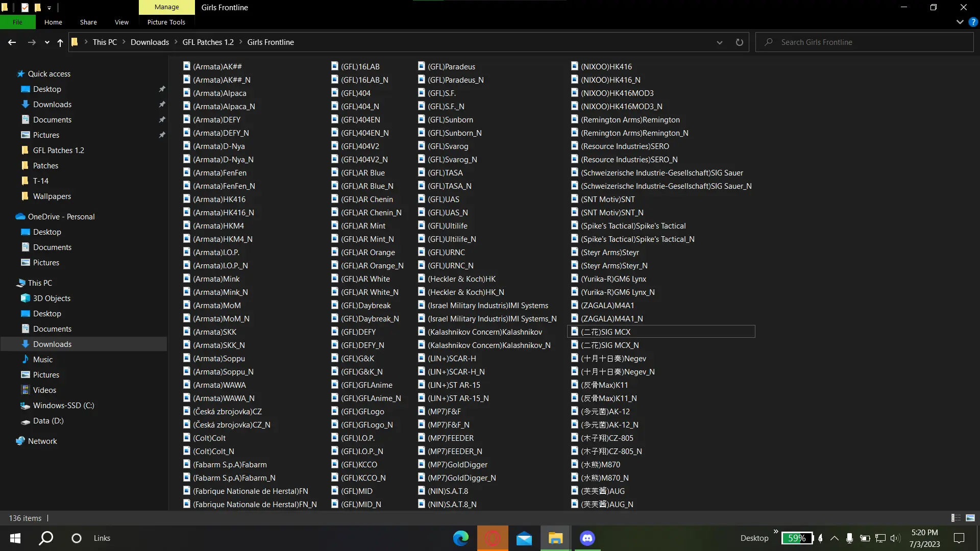This screenshot has height=551, width=980.
Task: Select the (GFL)Paradeus file icon
Action: (422, 66)
